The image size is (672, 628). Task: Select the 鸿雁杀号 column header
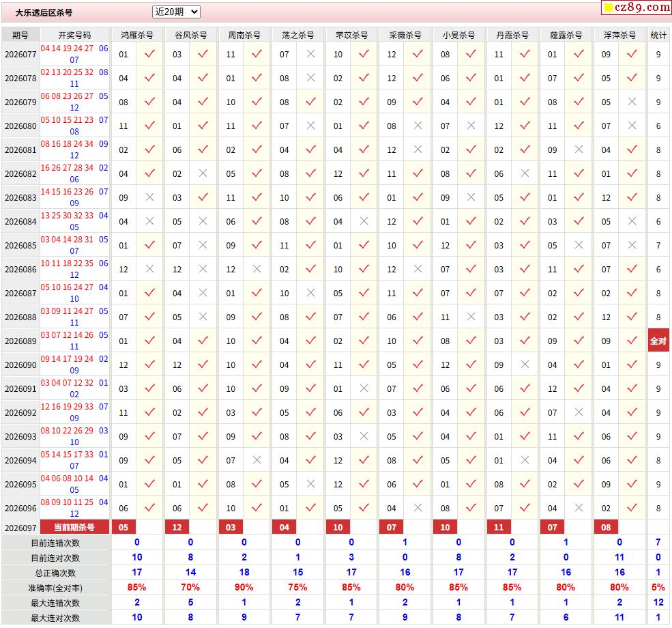click(x=136, y=35)
